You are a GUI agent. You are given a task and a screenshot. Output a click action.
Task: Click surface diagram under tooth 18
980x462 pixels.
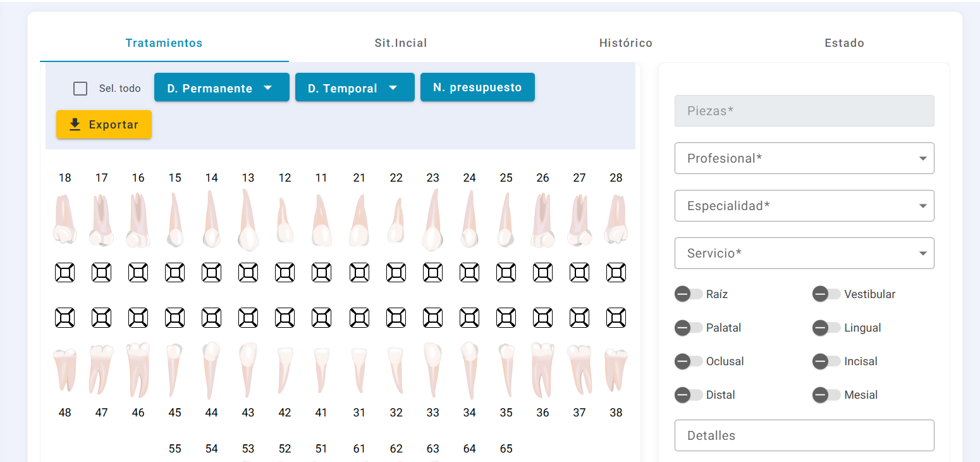tap(65, 273)
